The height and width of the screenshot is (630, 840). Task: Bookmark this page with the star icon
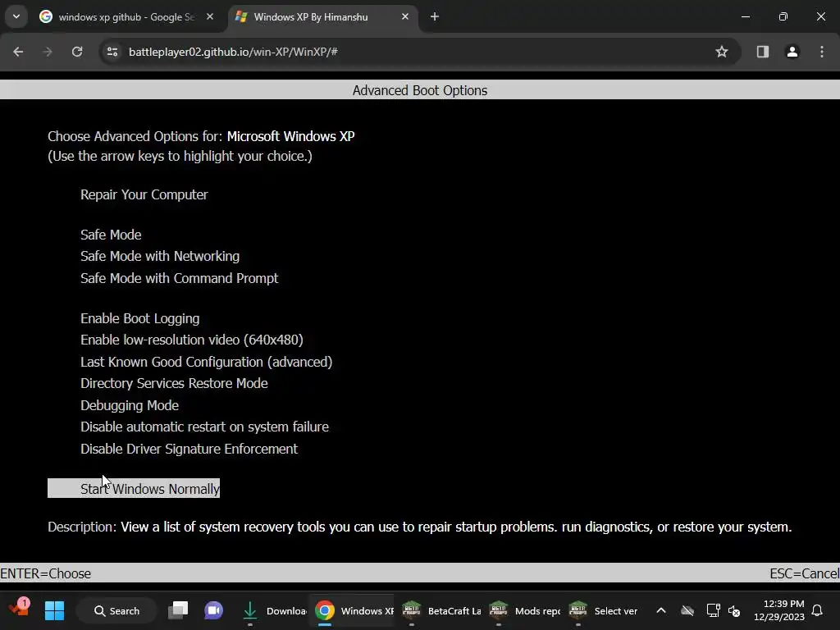click(722, 52)
